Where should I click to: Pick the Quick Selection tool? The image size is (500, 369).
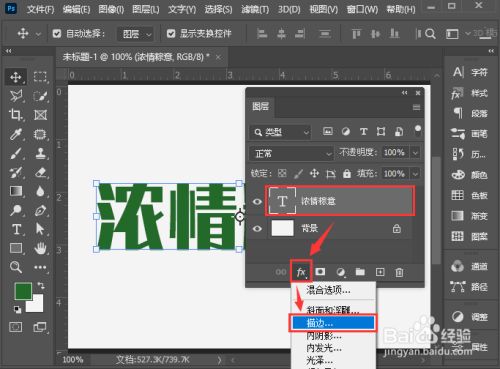pyautogui.click(x=40, y=96)
